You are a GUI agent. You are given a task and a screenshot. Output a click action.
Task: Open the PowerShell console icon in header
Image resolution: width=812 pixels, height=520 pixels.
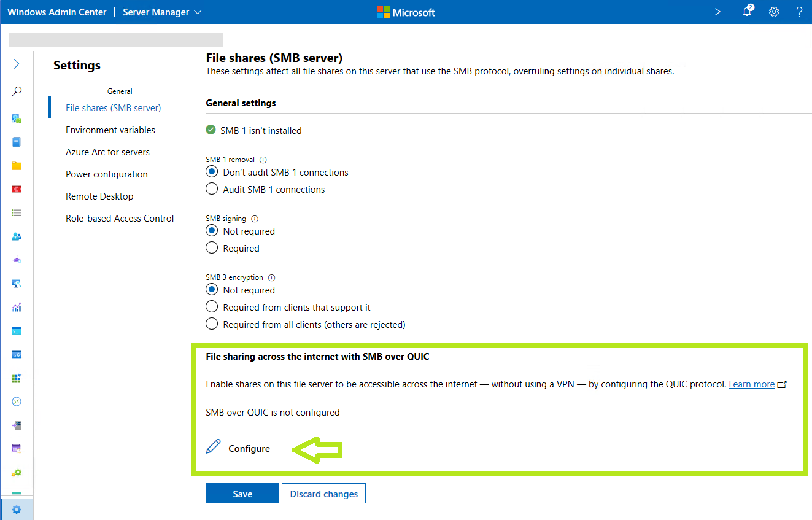coord(720,12)
